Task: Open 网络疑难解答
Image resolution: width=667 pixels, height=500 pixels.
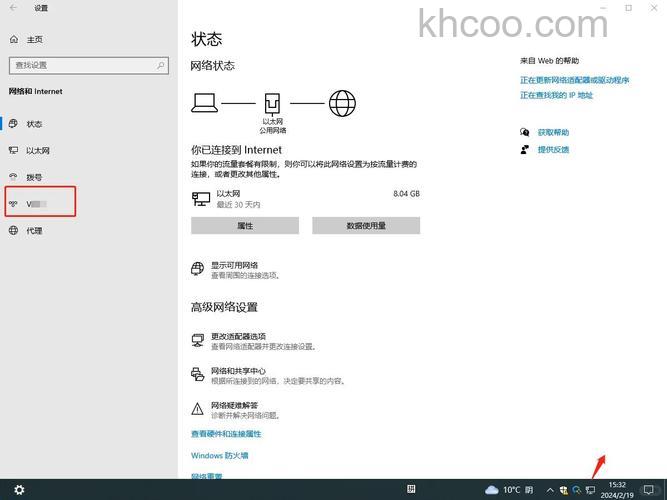Action: pos(234,406)
